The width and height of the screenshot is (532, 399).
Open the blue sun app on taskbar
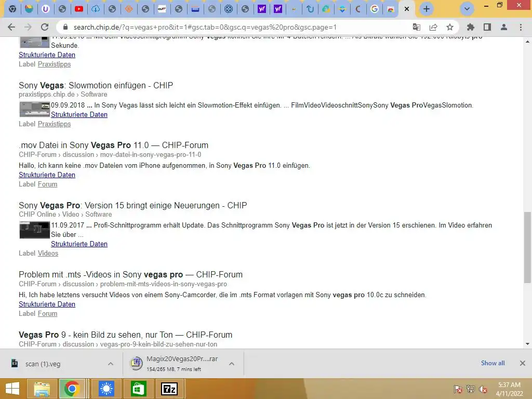[x=106, y=389]
